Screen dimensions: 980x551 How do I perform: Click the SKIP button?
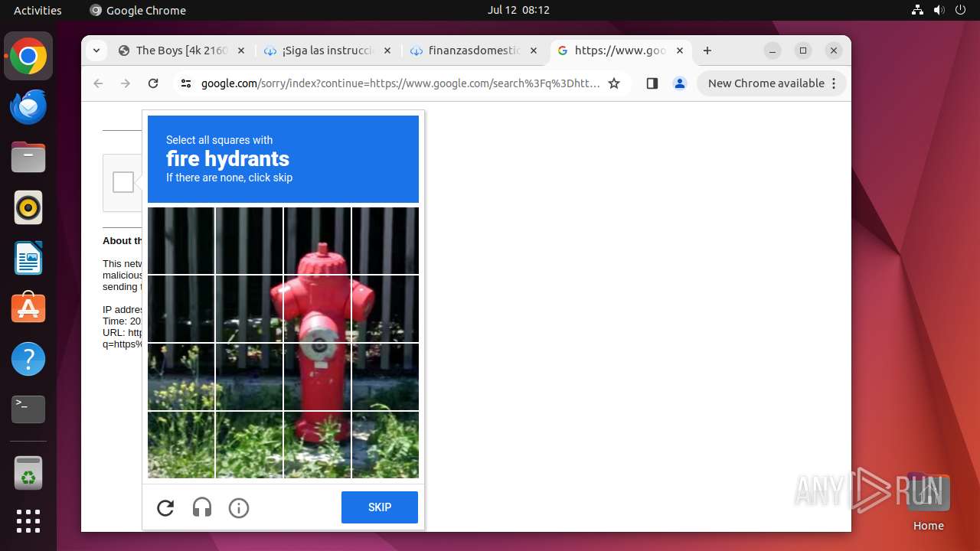click(x=380, y=507)
